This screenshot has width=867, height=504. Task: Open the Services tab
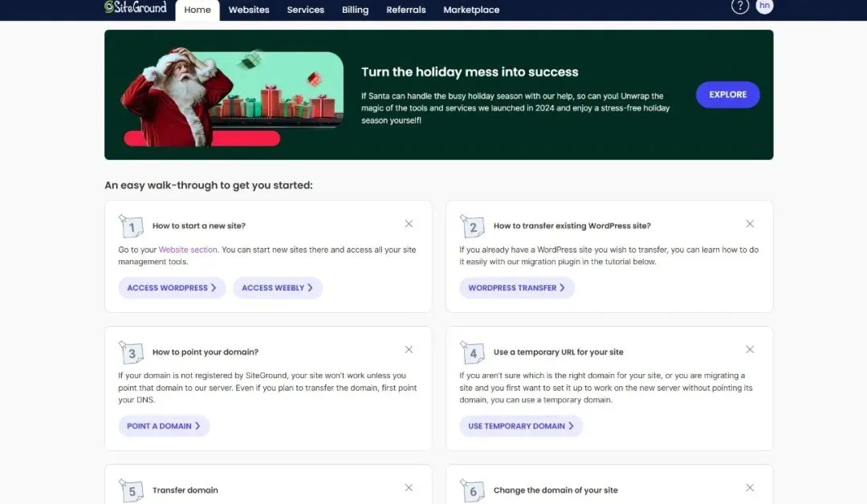click(305, 10)
